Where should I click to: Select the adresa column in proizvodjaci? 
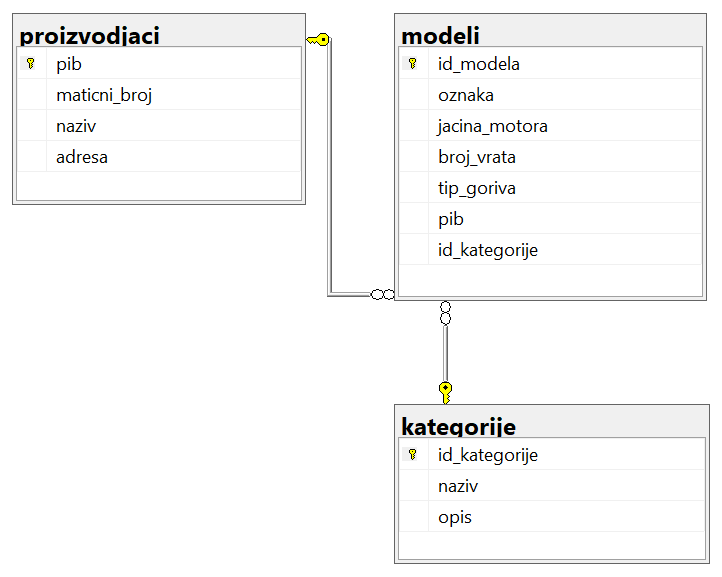(159, 157)
